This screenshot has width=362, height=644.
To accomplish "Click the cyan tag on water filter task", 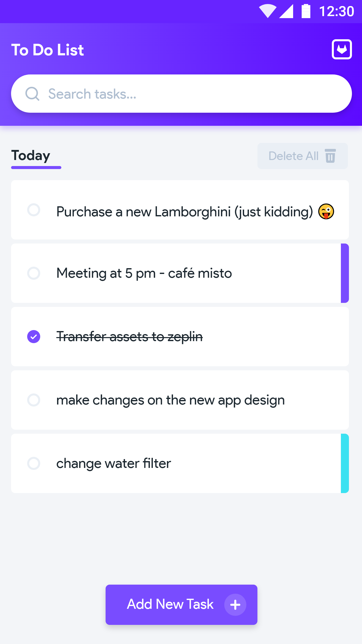I will 345,463.
